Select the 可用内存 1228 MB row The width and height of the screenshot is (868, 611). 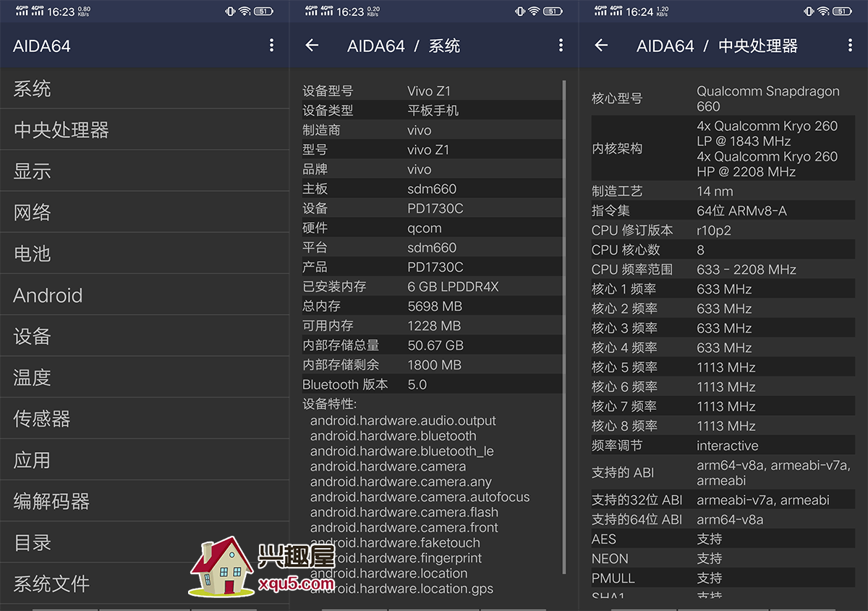pyautogui.click(x=432, y=325)
